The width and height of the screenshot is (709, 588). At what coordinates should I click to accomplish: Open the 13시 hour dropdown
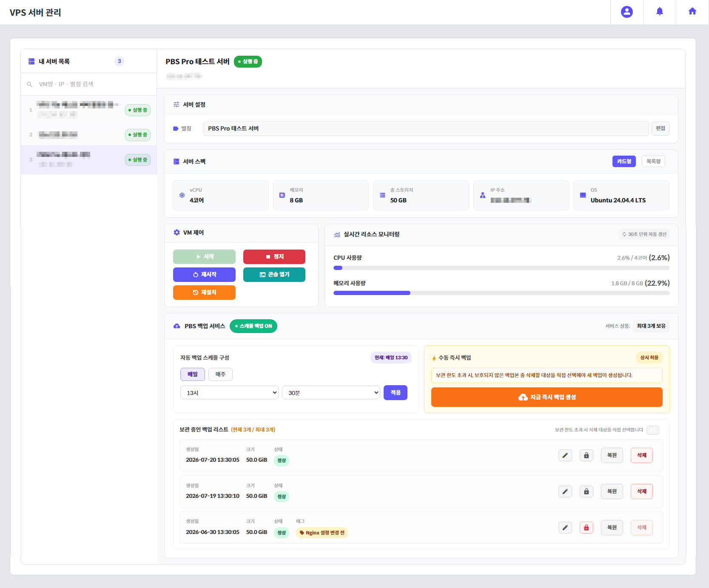(x=230, y=392)
